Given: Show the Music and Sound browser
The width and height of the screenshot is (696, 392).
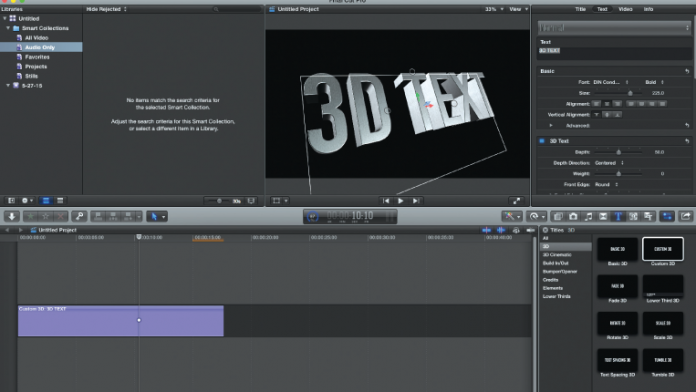Looking at the screenshot, I should (x=588, y=216).
